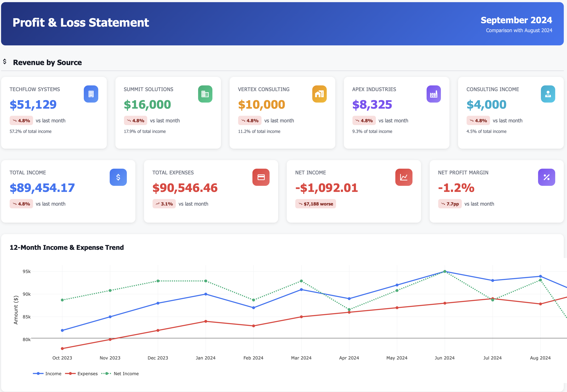Click the dollar icon beside Revenue by Source

5,62
